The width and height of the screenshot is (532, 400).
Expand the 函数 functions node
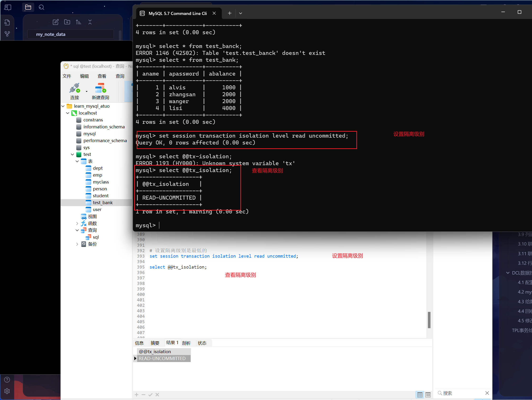(x=77, y=223)
